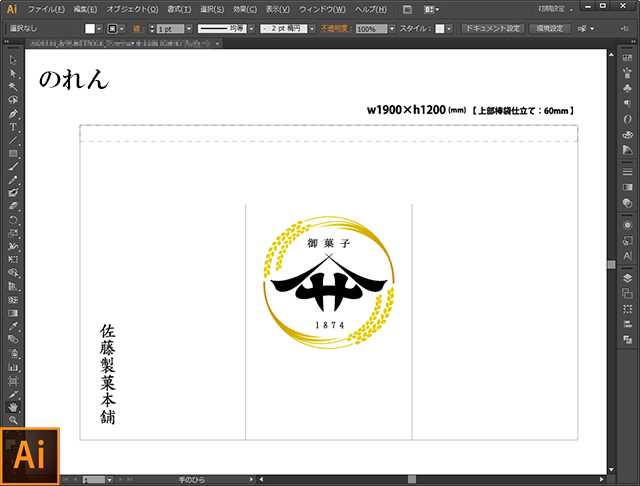
Task: Choose the Magic Wand tool
Action: coord(13,87)
